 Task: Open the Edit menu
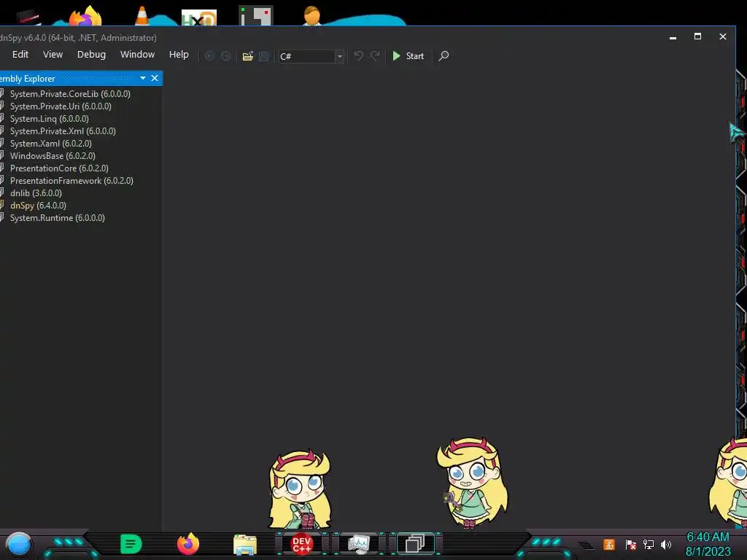20,55
